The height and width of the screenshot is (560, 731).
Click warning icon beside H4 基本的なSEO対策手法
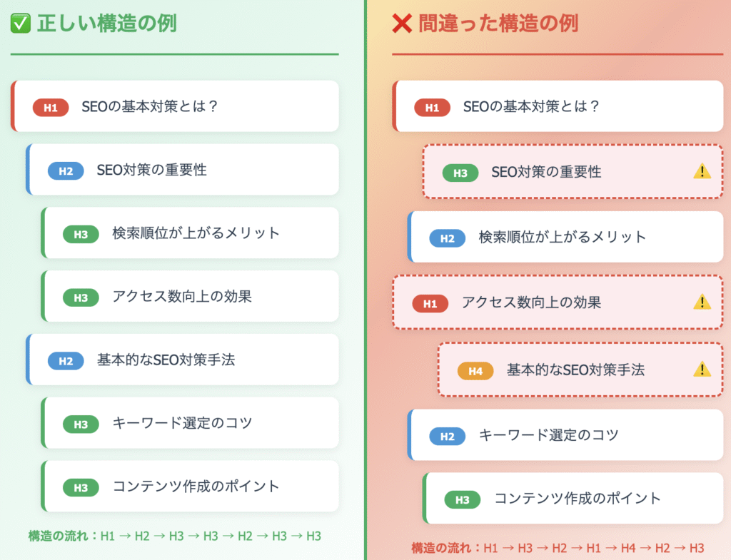coord(702,370)
